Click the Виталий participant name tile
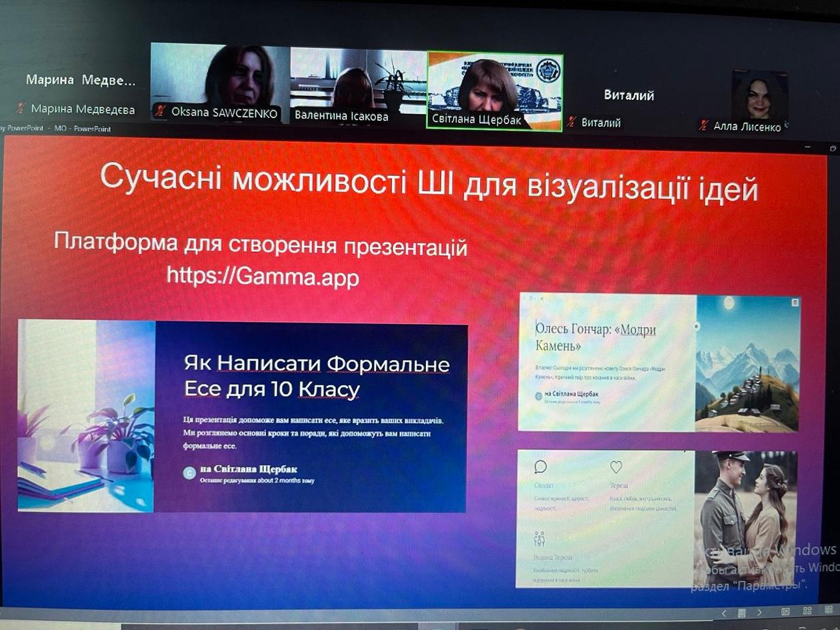 [x=628, y=95]
